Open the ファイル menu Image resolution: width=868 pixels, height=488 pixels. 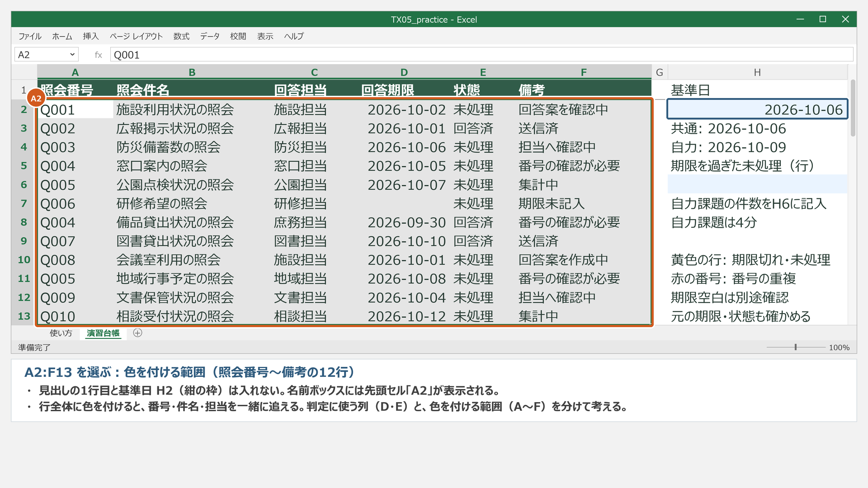tap(30, 36)
